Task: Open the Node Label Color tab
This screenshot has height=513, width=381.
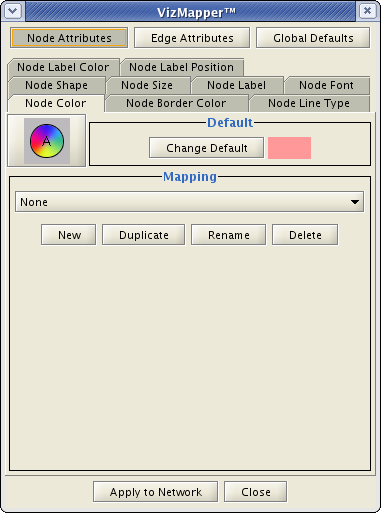Action: pyautogui.click(x=63, y=67)
